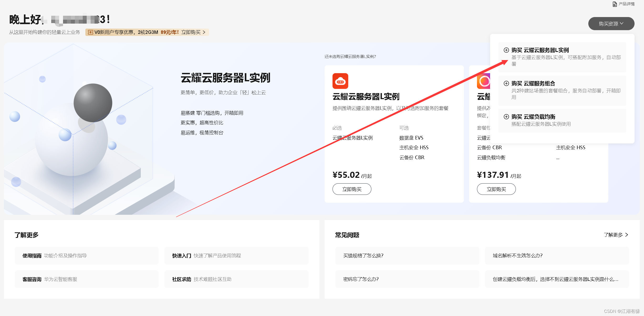Image resolution: width=644 pixels, height=316 pixels.
Task: Click the orange app icon on the second package card
Action: click(x=485, y=81)
